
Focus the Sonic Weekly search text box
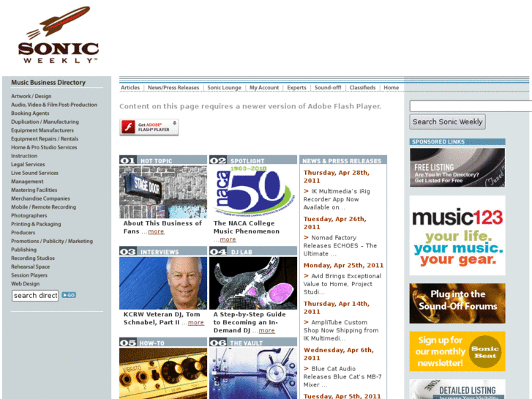tap(471, 106)
